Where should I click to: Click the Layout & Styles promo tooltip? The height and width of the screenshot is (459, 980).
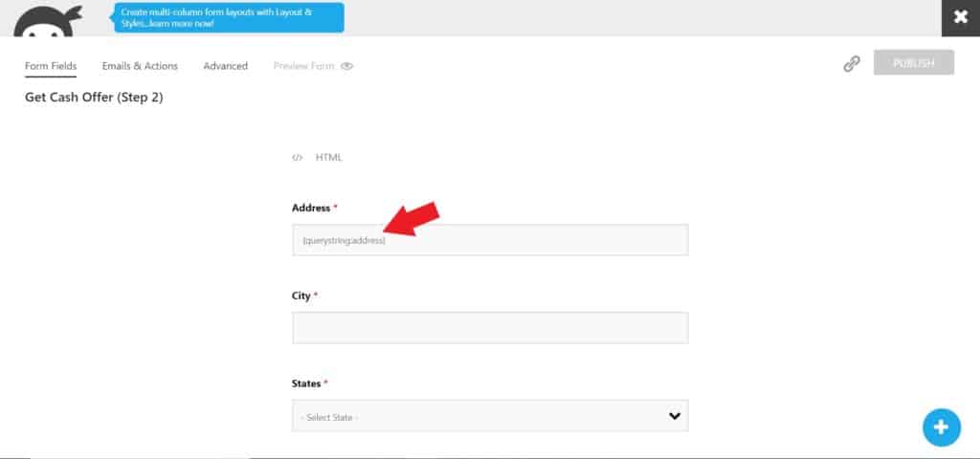coord(229,18)
